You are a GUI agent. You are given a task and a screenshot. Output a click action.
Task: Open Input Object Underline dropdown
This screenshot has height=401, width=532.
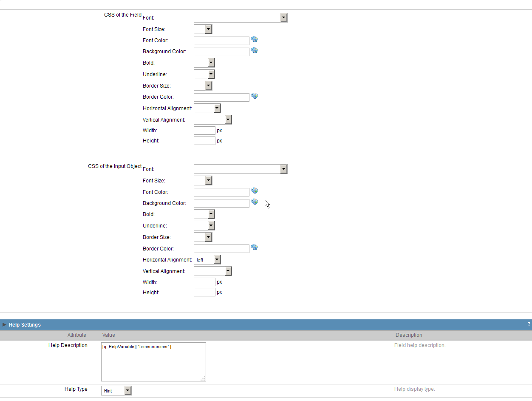(x=204, y=226)
